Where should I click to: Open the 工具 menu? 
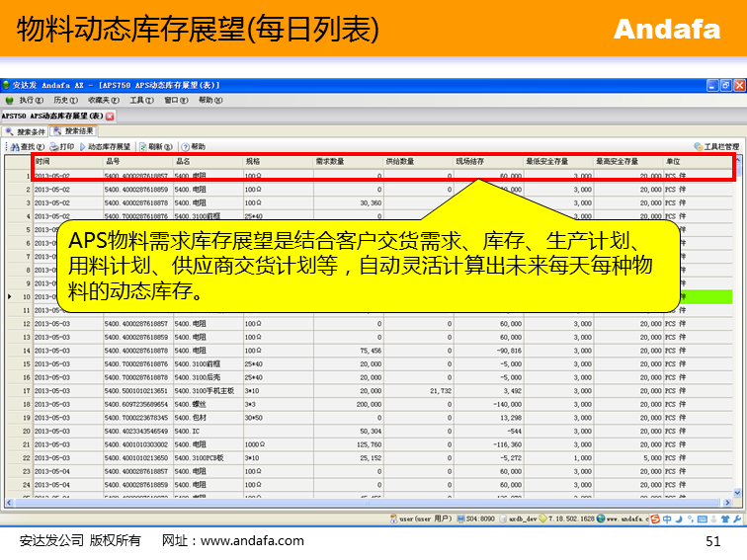(141, 100)
